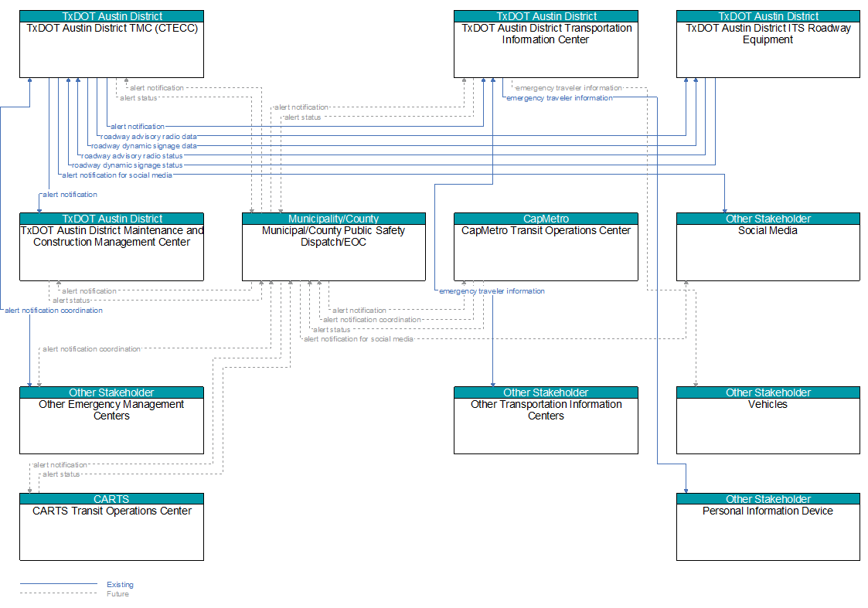This screenshot has width=868, height=608.
Task: Select the CapMetro Transit Operations Center title
Action: (x=546, y=231)
